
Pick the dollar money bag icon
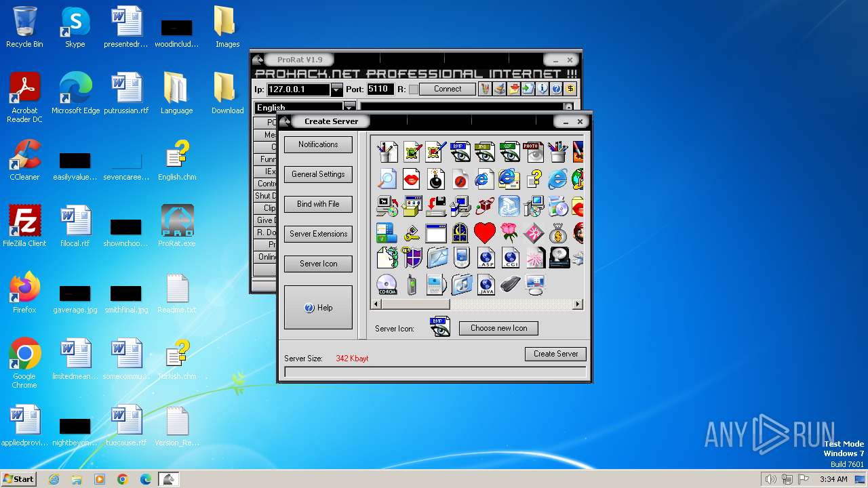point(558,232)
